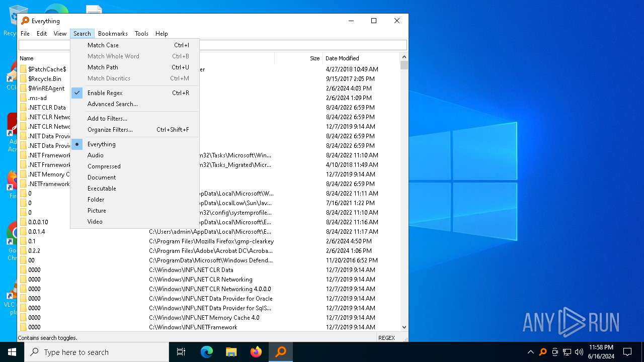Sort by the Date Modified column header
644x362 pixels.
tap(361, 58)
